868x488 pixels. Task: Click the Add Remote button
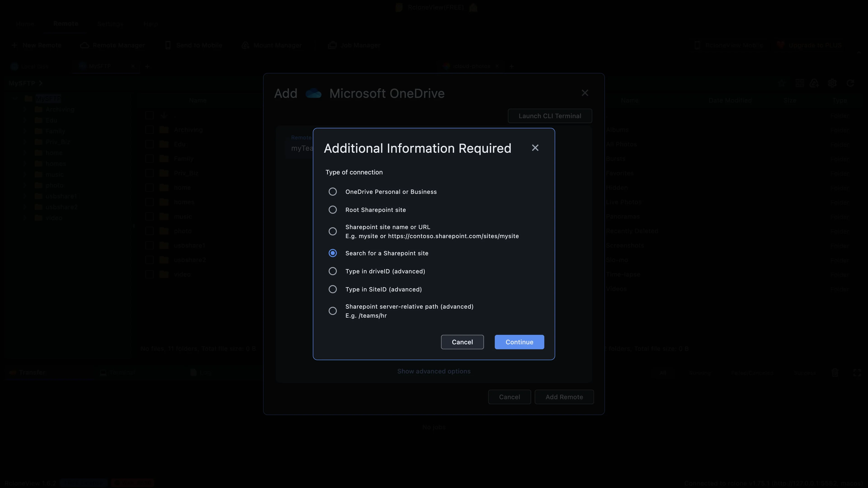point(564,397)
